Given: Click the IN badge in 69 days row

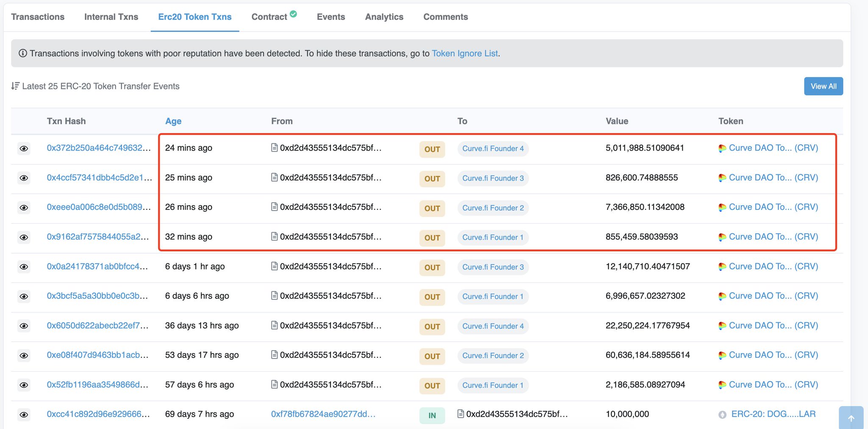Looking at the screenshot, I should pos(432,415).
